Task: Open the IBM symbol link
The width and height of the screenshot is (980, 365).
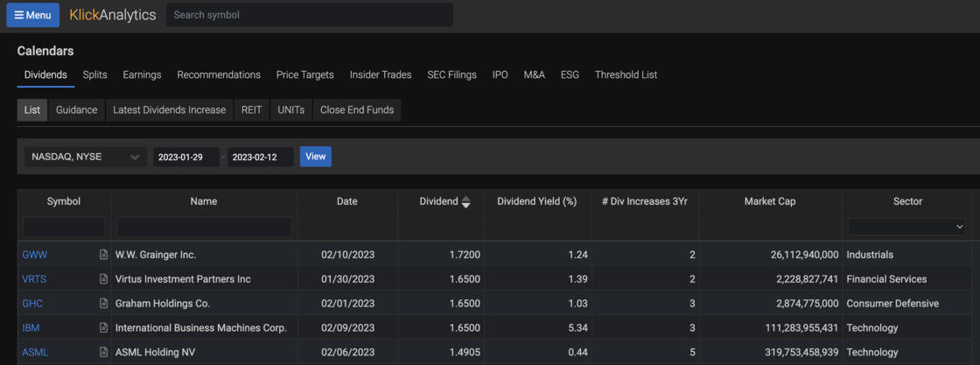Action: coord(31,328)
